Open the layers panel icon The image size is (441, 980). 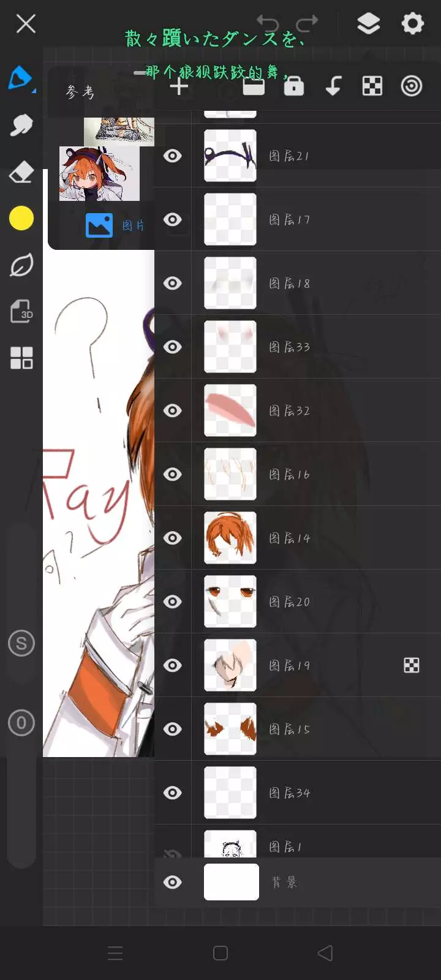(368, 23)
